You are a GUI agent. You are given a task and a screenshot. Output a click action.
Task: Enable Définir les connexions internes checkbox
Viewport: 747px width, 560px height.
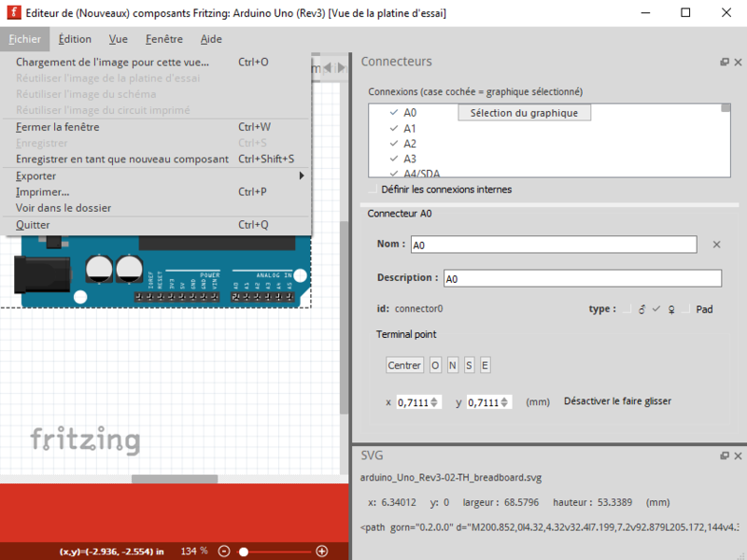click(x=373, y=189)
